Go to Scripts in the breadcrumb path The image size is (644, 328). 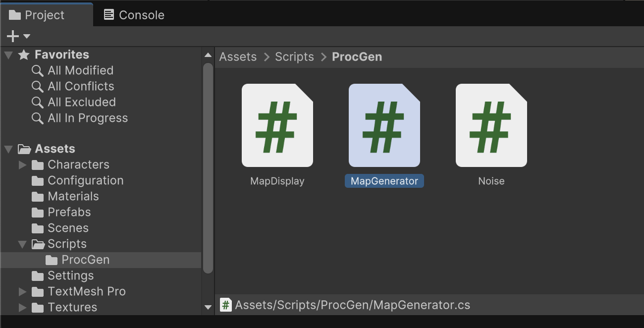coord(294,57)
